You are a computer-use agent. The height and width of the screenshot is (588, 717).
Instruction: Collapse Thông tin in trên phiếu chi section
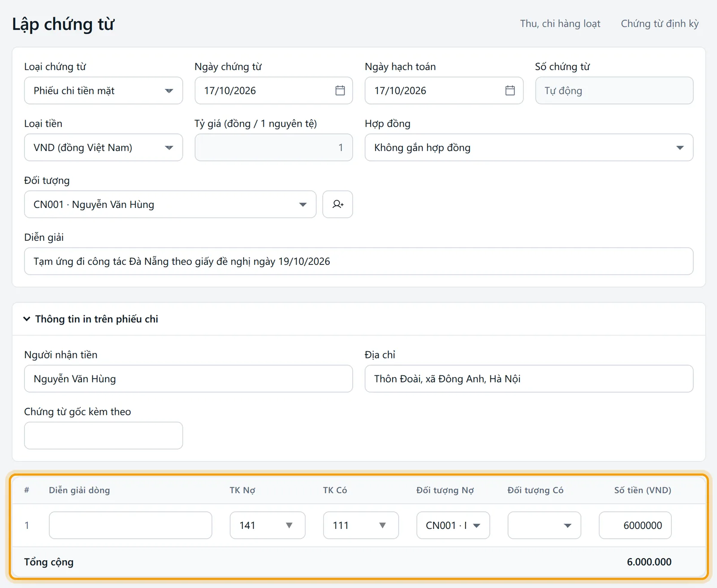point(91,319)
